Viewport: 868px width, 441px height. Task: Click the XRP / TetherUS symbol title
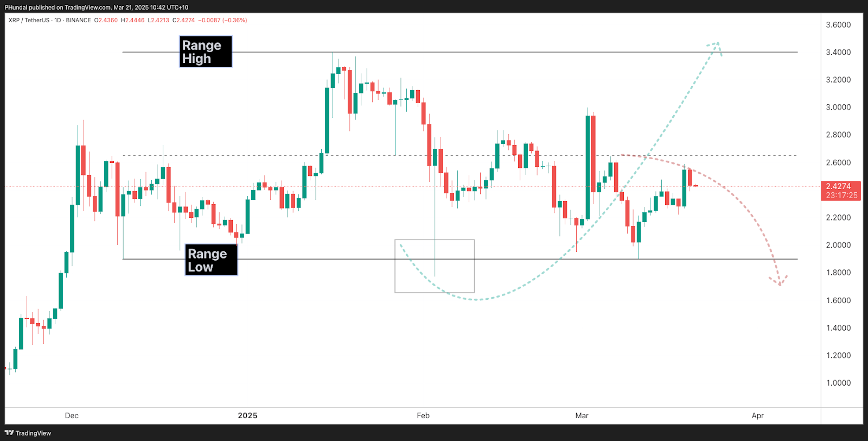click(x=29, y=20)
